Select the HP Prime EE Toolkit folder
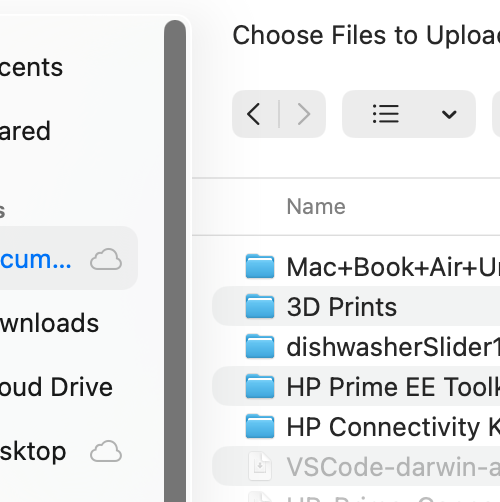This screenshot has width=500, height=502. (356, 386)
